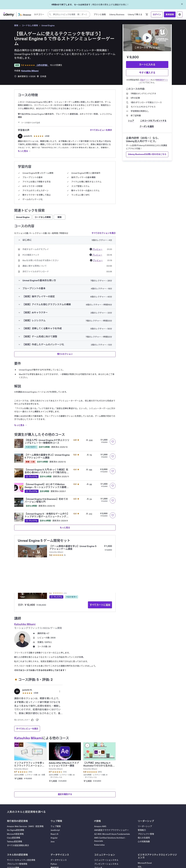Wishlist heart for Motion Design course
This screenshot has width=186, height=868.
tap(113, 486)
